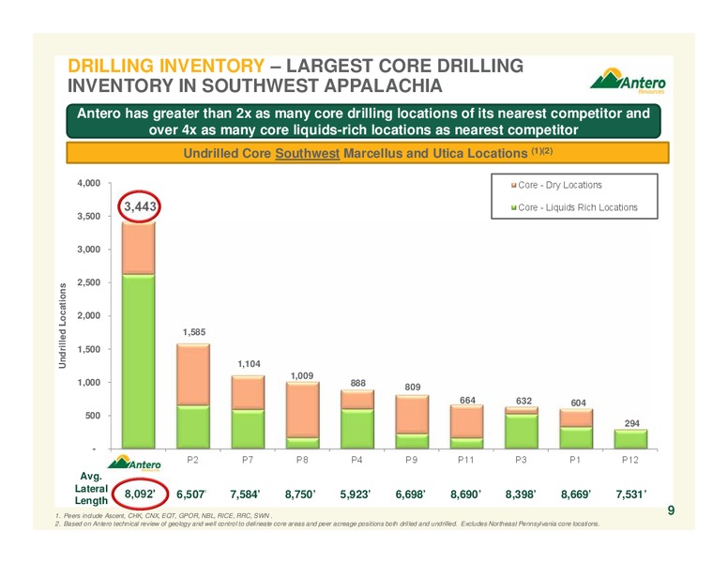Click the 8,690' lateral length value
The image size is (728, 563).
(465, 495)
